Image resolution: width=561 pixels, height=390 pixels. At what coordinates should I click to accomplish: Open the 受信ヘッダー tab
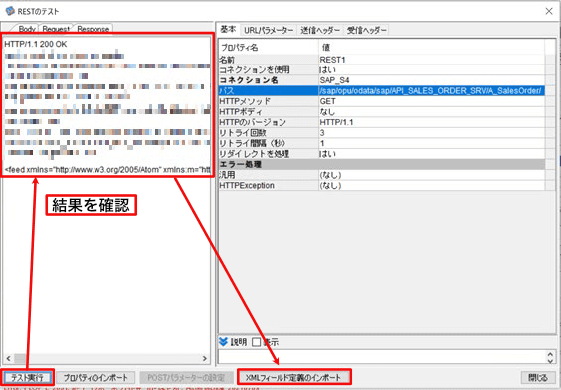[x=367, y=30]
